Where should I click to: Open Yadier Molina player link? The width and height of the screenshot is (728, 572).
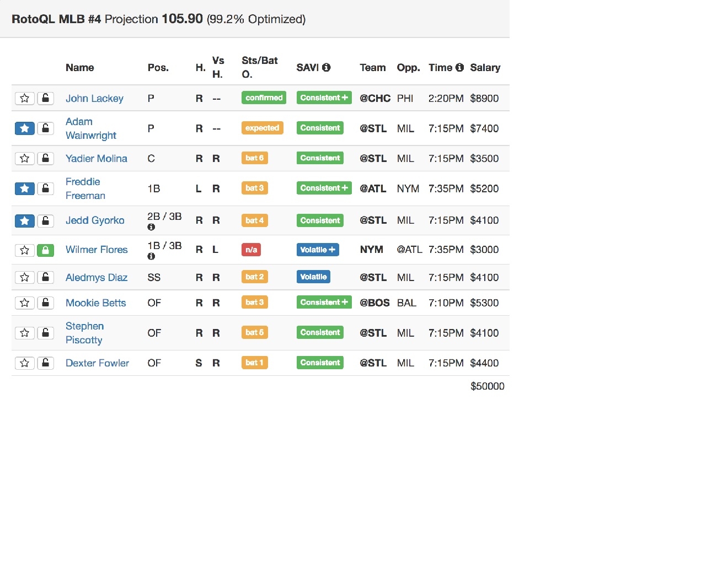97,158
